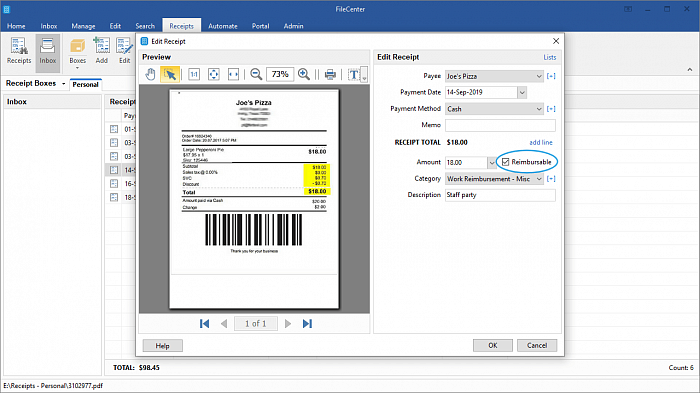Click the Edit Receipt dialog title icon
This screenshot has width=700, height=393.
[144, 41]
